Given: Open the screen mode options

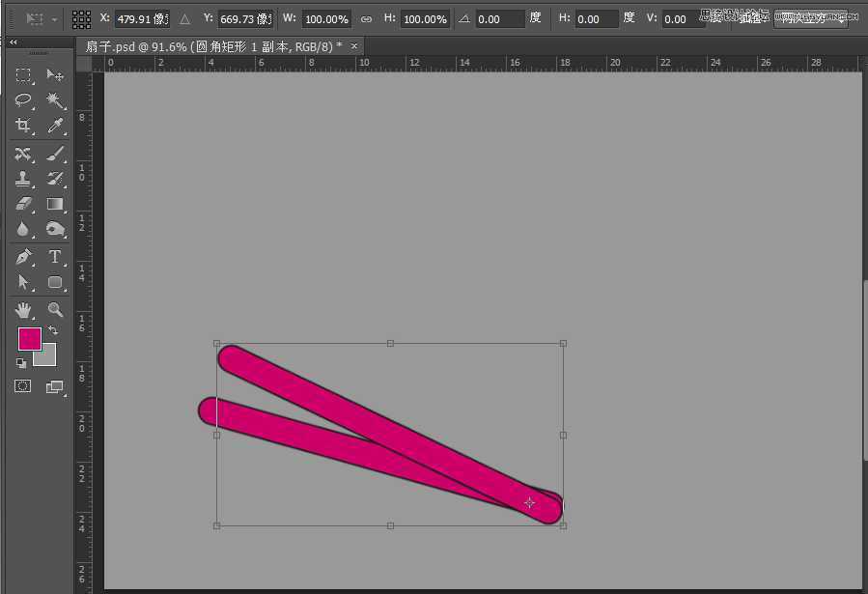Looking at the screenshot, I should [54, 387].
